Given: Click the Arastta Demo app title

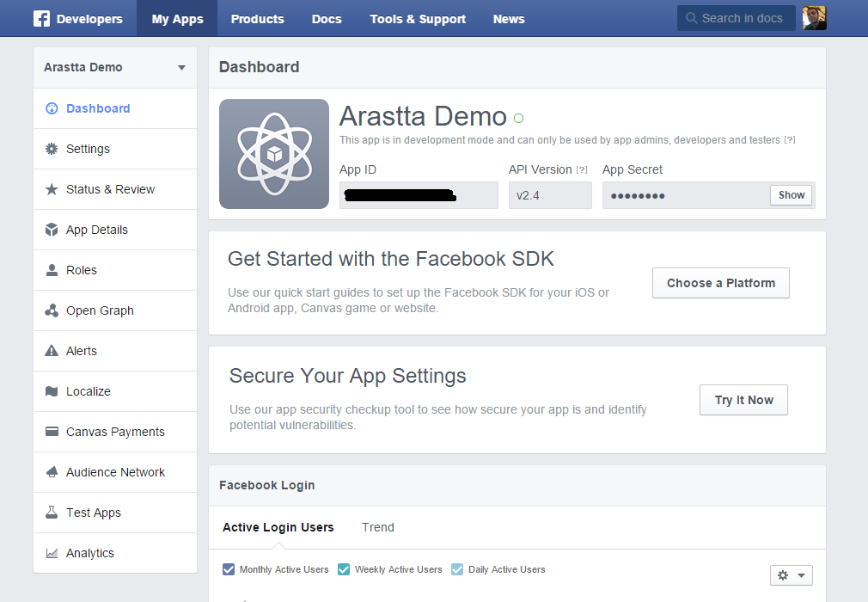Looking at the screenshot, I should point(423,116).
